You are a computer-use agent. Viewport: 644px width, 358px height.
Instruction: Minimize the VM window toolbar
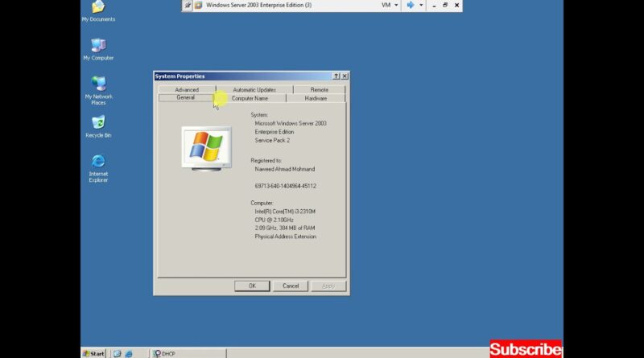click(x=434, y=6)
